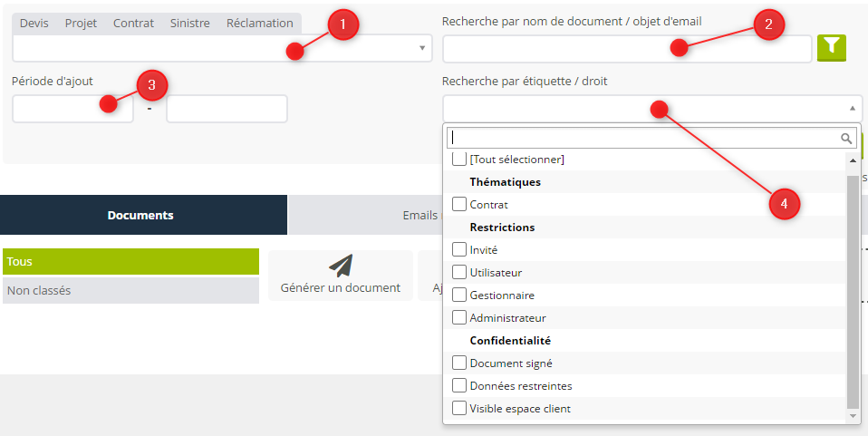The height and width of the screenshot is (436, 868).
Task: Enable the Document signé checkbox
Action: [x=459, y=363]
